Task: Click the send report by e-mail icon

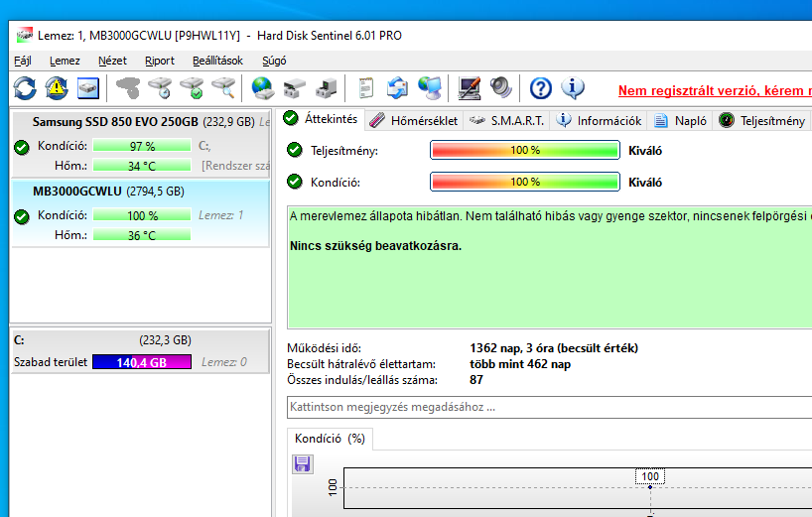Action: 397,88
